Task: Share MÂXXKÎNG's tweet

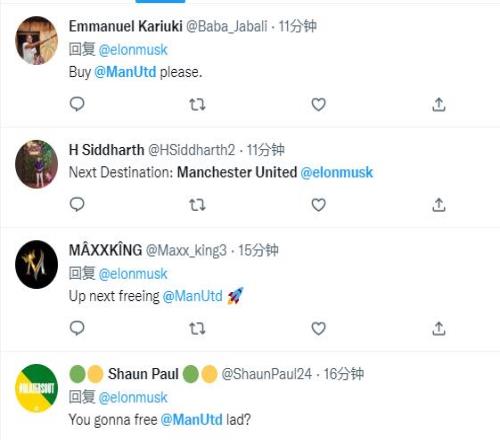Action: (x=439, y=328)
